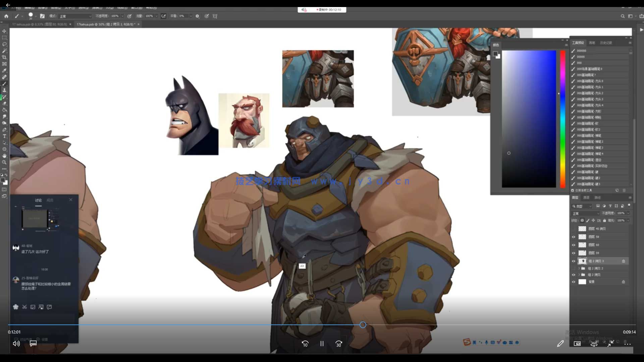Skip forward 30 seconds
This screenshot has width=644, height=362.
pyautogui.click(x=339, y=344)
